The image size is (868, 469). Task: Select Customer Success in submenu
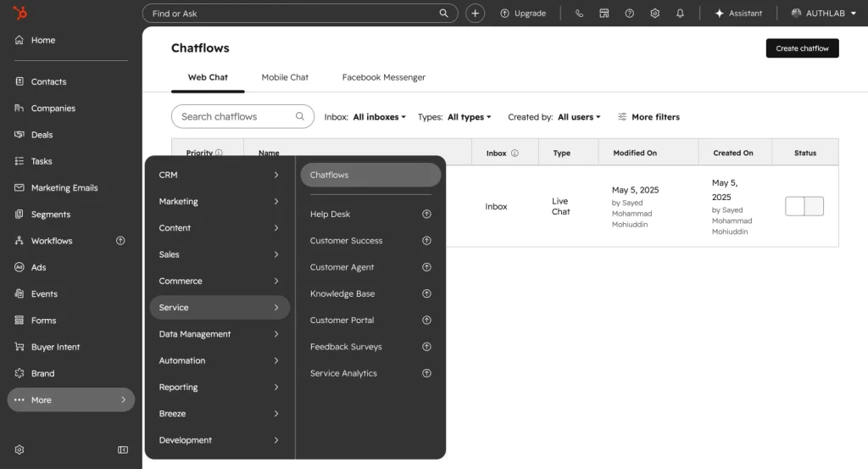pos(370,241)
